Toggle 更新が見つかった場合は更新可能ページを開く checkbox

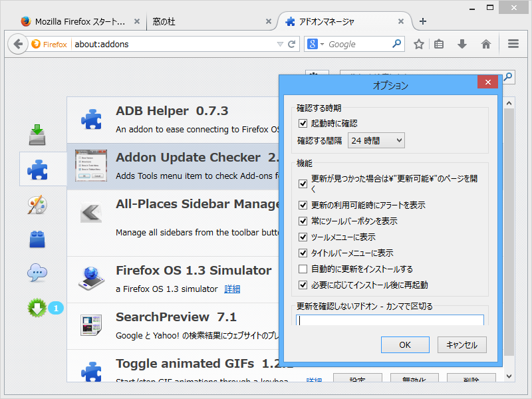click(303, 184)
